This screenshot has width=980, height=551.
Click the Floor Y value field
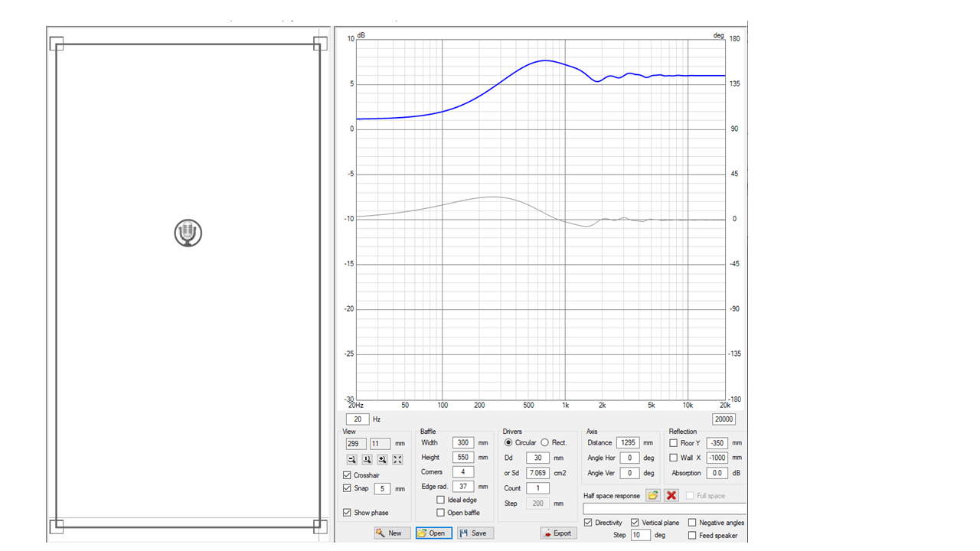tap(717, 443)
